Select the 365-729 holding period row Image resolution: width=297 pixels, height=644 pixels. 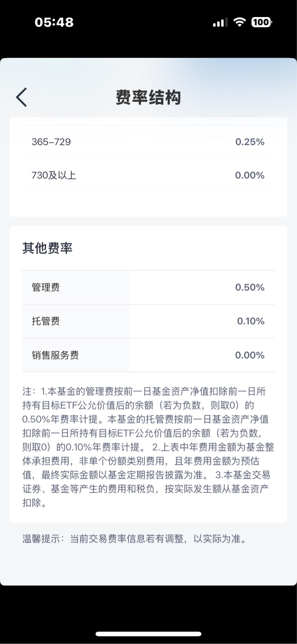tap(148, 142)
